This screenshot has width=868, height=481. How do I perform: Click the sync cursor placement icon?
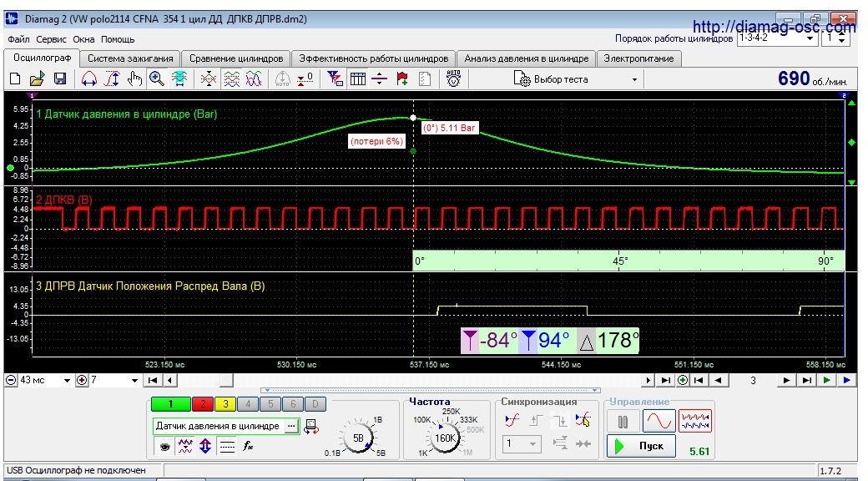click(x=583, y=421)
